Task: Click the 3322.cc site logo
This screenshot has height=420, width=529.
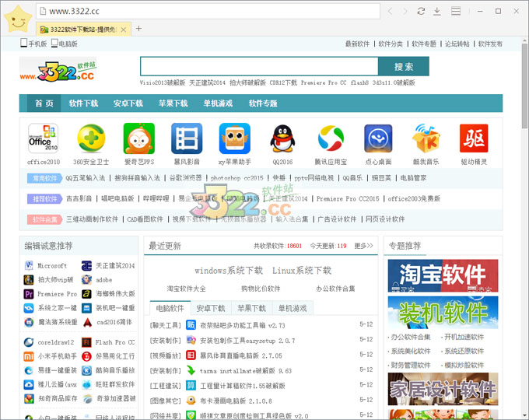Action: (x=58, y=70)
